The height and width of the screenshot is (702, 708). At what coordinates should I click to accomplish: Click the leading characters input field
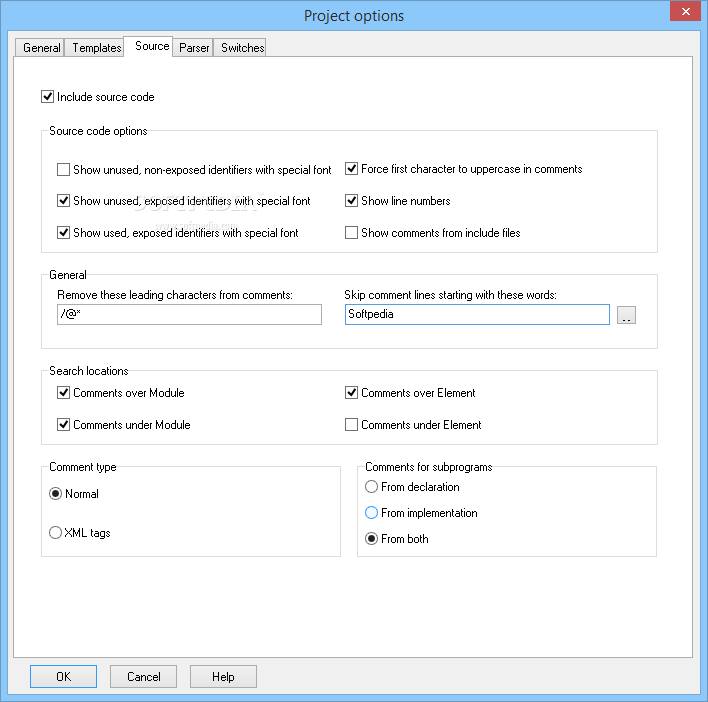coord(189,314)
